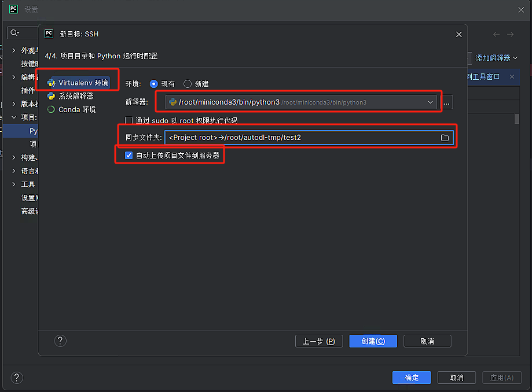
Task: Enable running code via sudo as root
Action: [129, 121]
